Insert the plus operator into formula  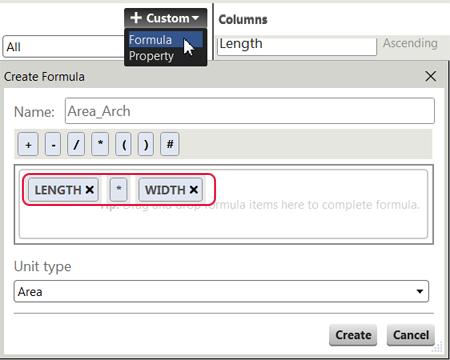pyautogui.click(x=28, y=144)
